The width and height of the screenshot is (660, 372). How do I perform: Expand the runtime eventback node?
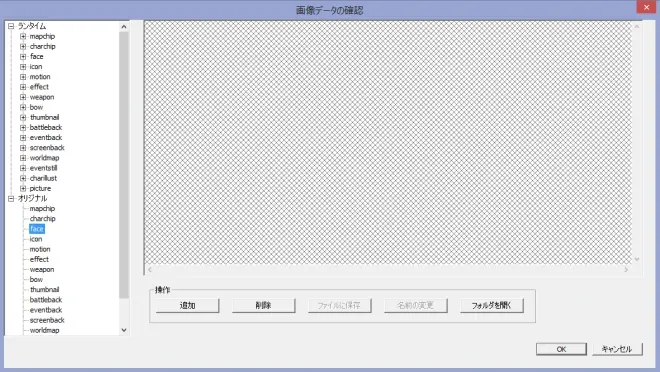coord(23,138)
